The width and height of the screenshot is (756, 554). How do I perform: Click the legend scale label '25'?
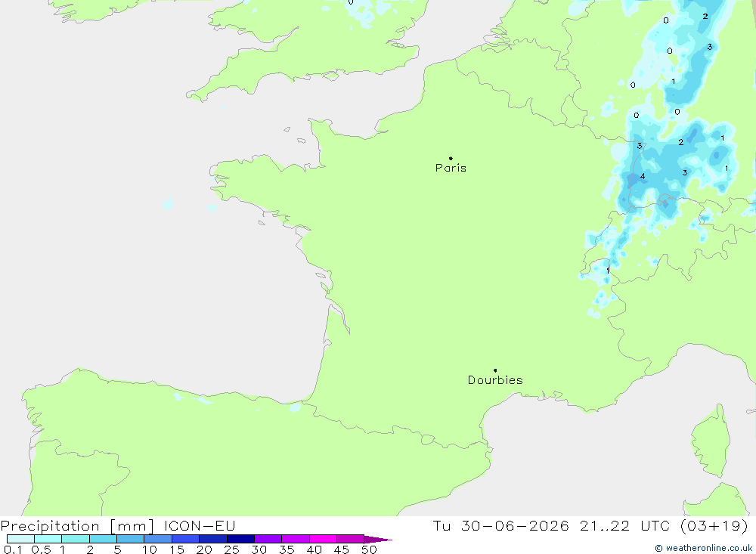tap(232, 549)
